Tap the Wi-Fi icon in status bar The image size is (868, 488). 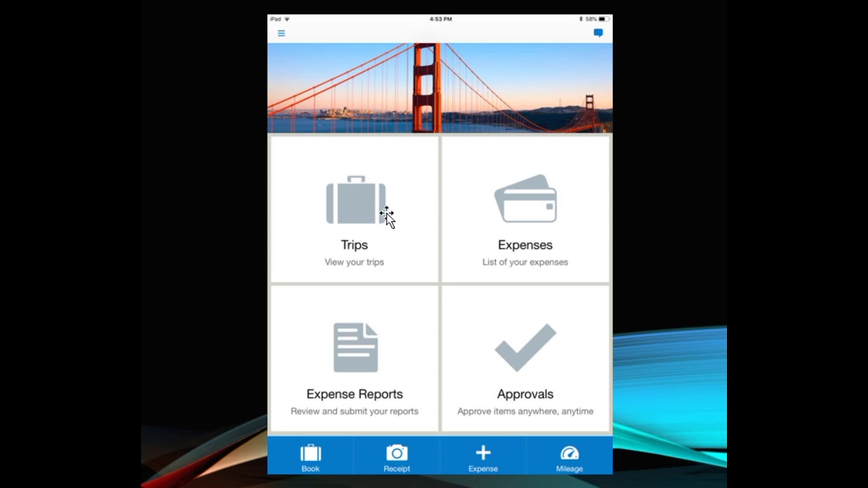coord(287,19)
